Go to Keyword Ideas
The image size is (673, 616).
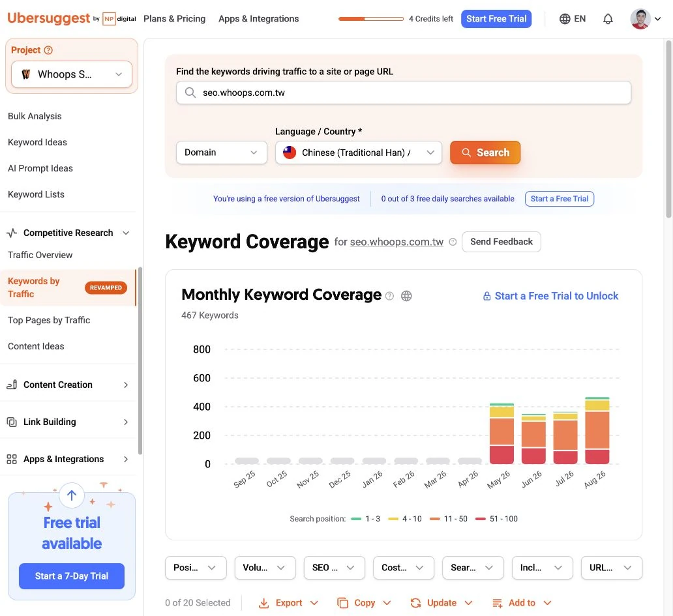[37, 142]
